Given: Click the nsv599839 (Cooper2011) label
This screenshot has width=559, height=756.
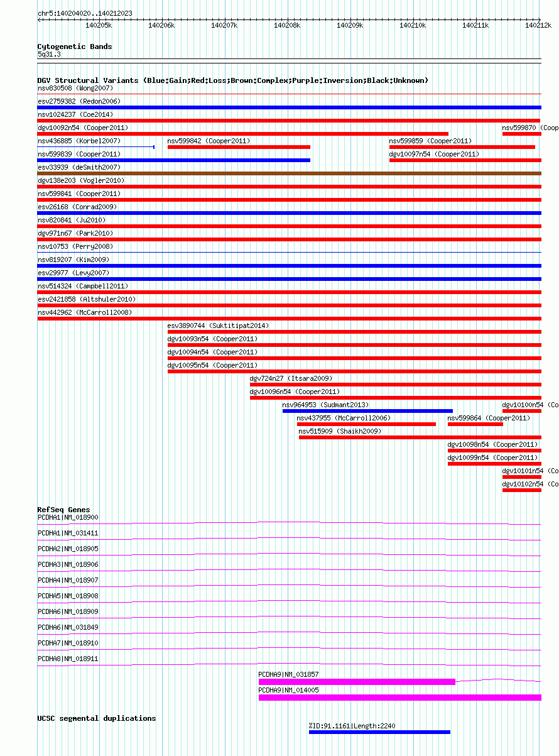Looking at the screenshot, I should click(79, 154).
